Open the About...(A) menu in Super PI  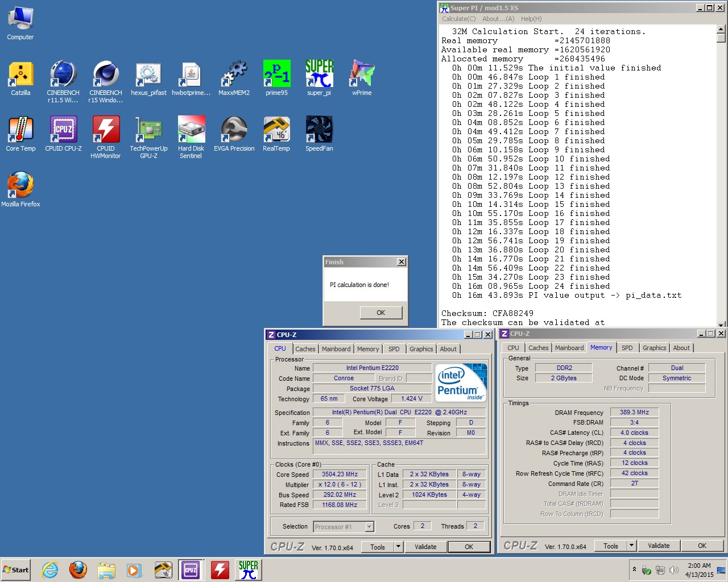point(498,19)
